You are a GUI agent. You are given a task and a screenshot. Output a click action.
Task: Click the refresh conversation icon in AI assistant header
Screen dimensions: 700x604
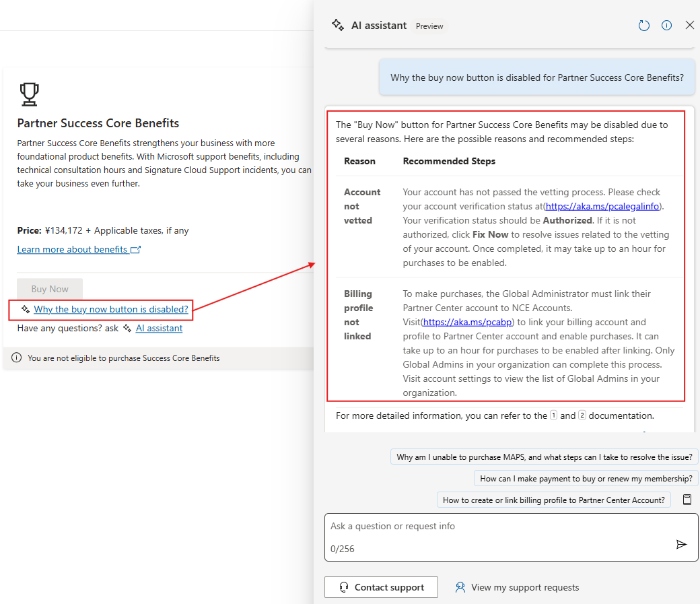click(x=643, y=26)
